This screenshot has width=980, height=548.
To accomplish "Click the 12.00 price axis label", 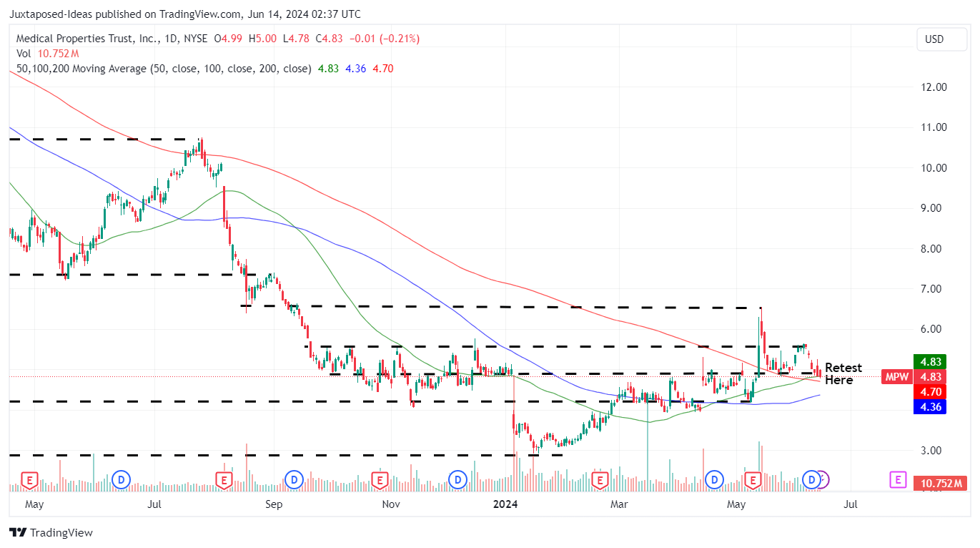I will point(934,87).
